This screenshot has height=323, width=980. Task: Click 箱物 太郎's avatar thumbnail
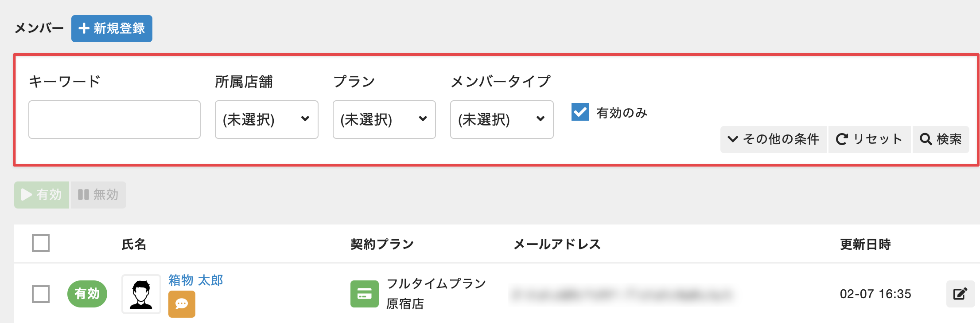pos(141,294)
